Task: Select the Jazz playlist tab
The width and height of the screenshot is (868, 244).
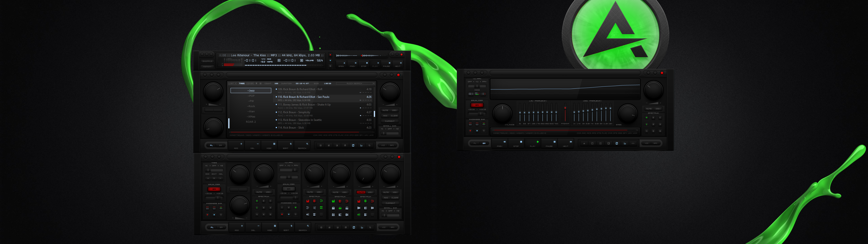Action: pyautogui.click(x=251, y=90)
